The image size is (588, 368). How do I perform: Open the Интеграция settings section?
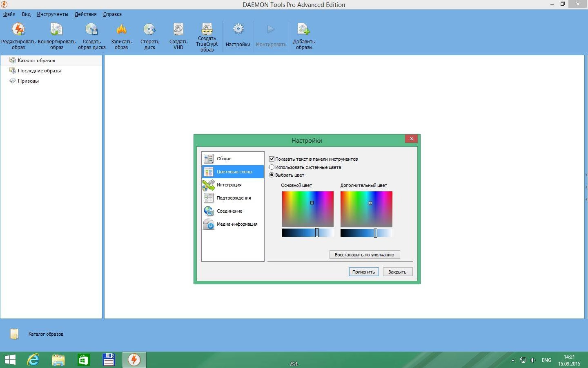click(233, 185)
